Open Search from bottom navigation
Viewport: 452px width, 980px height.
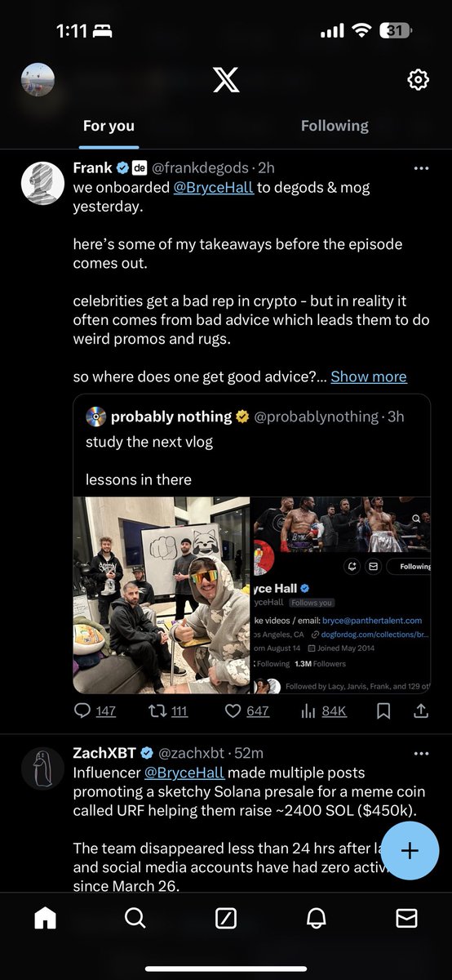point(135,918)
